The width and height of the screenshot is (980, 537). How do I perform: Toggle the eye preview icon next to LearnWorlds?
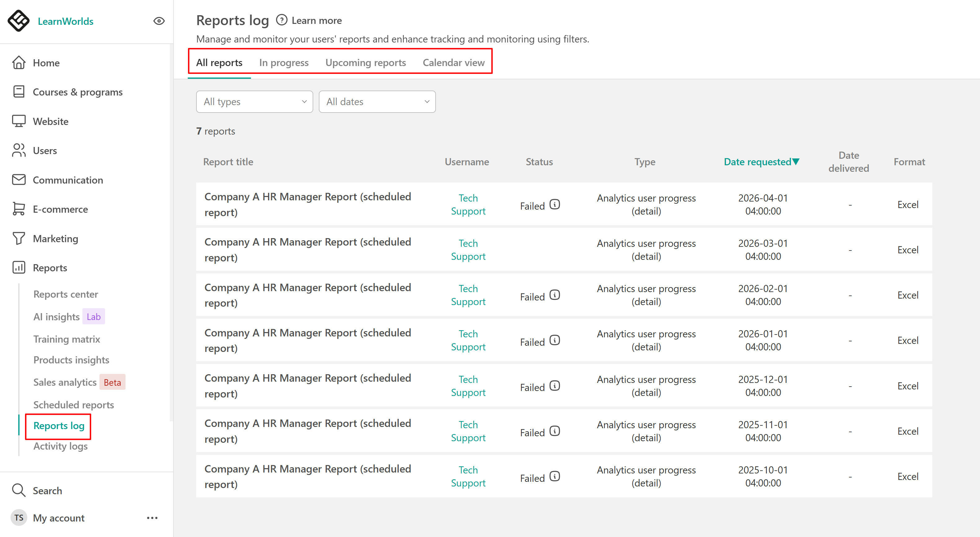pyautogui.click(x=159, y=21)
